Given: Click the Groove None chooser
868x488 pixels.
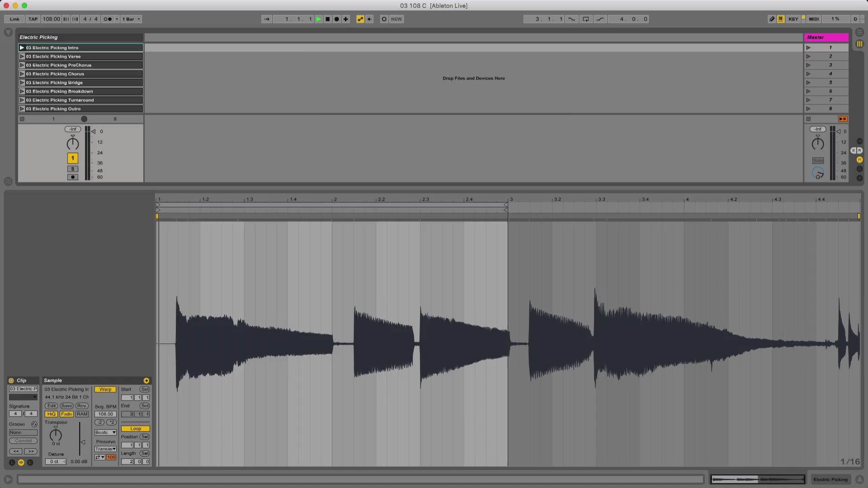Looking at the screenshot, I should coord(23,432).
